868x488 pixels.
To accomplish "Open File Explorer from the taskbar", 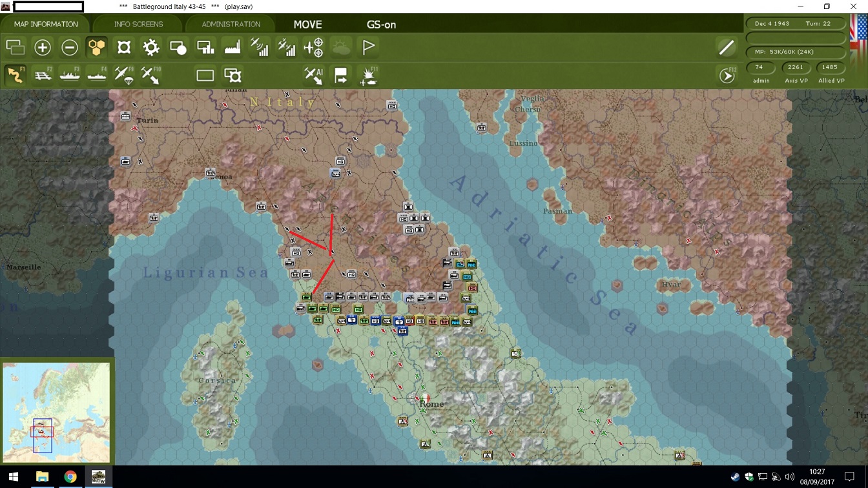I will (x=42, y=477).
